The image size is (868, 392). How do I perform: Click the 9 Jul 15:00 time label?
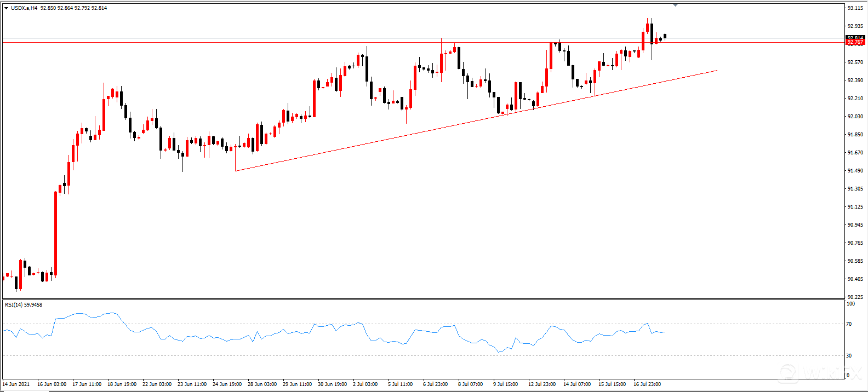pyautogui.click(x=505, y=384)
